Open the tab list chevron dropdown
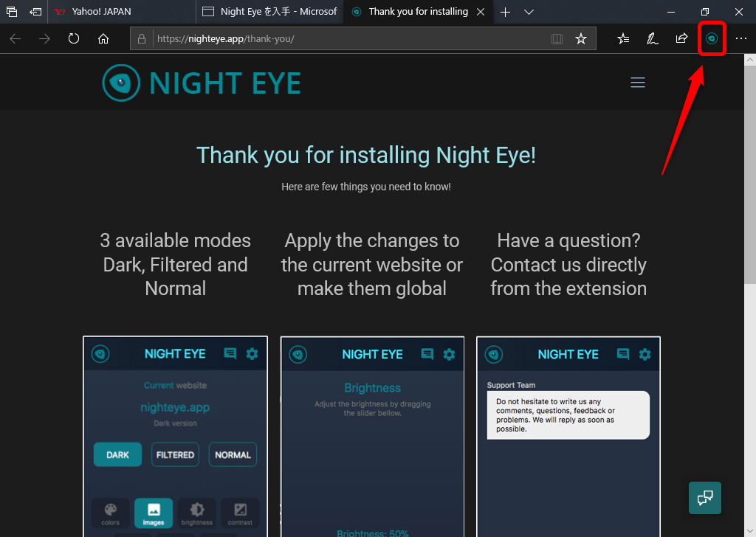756x537 pixels. click(529, 12)
